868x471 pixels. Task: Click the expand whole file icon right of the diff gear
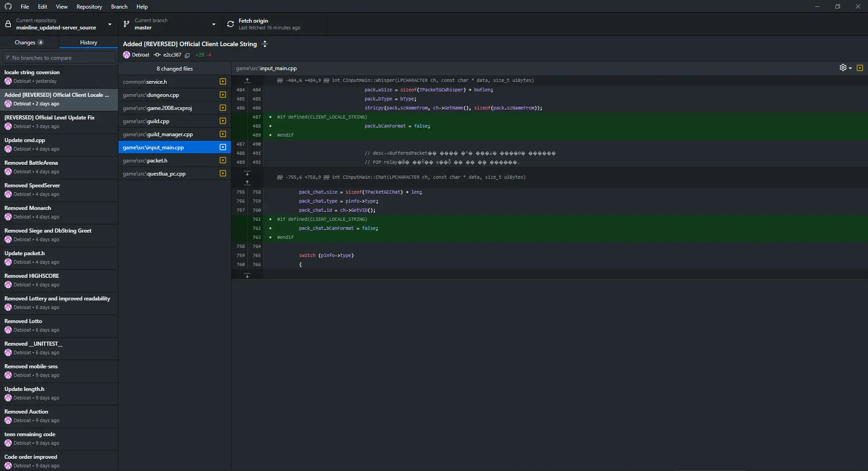click(859, 68)
